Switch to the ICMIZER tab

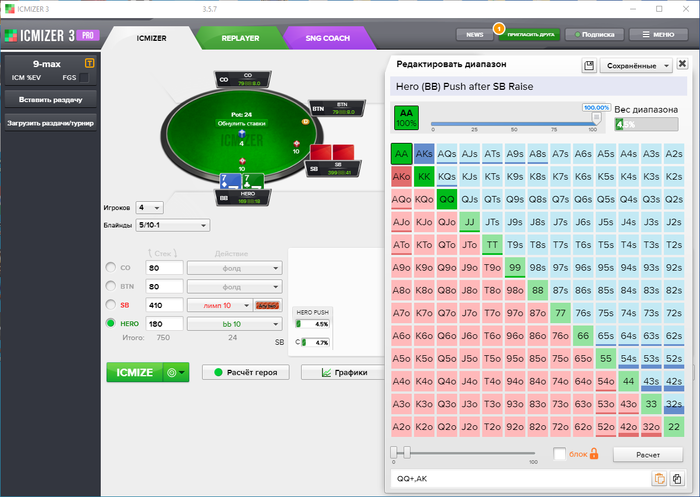pyautogui.click(x=151, y=38)
